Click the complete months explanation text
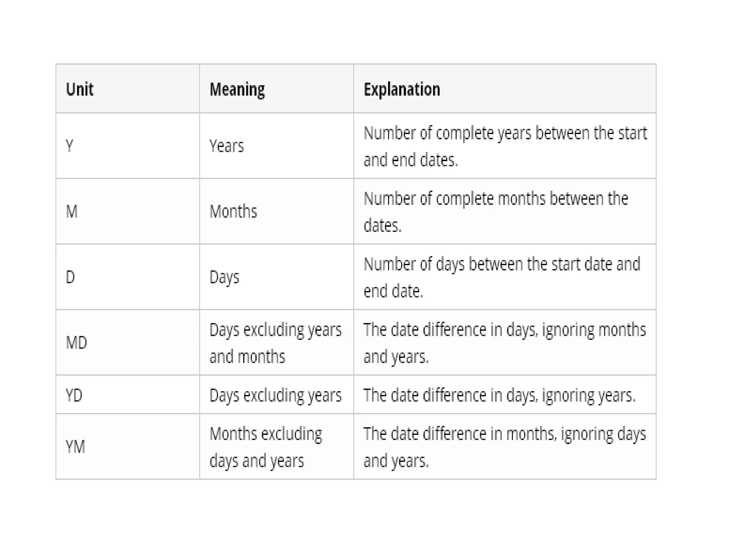The width and height of the screenshot is (747, 560). [496, 211]
